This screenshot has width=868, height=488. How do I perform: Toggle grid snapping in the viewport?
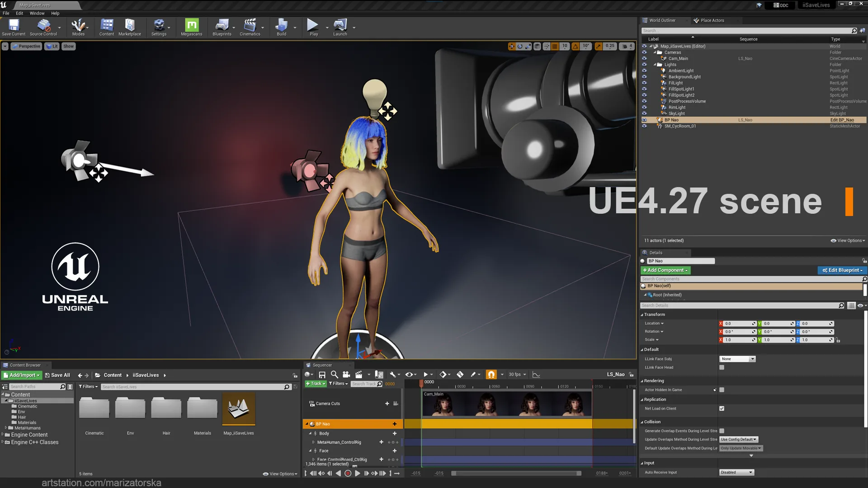(555, 46)
